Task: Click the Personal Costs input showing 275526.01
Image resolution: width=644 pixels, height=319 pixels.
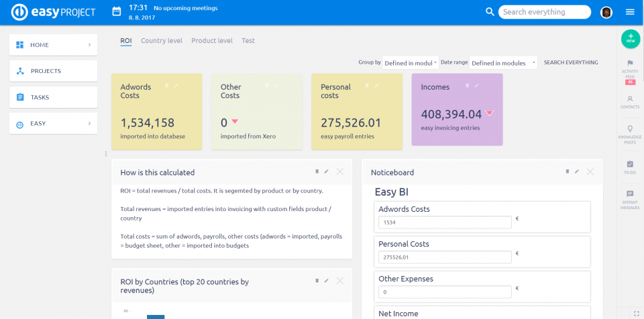Action: click(x=445, y=257)
